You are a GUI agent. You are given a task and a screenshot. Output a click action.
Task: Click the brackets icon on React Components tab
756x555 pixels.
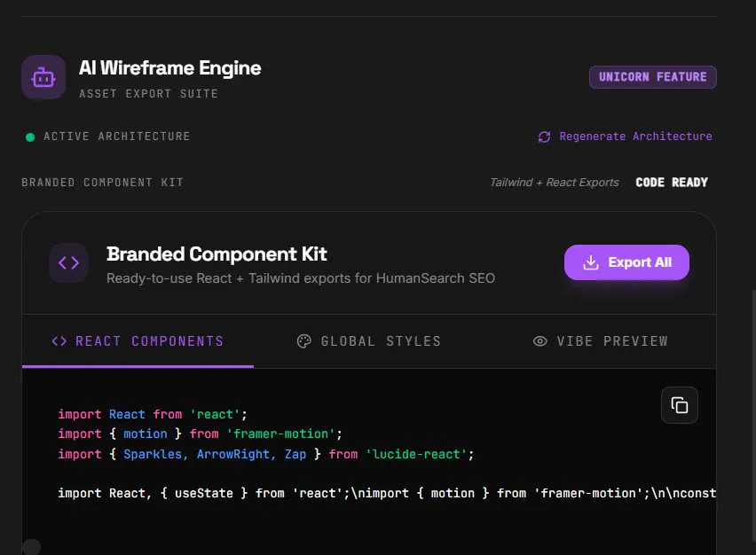pos(59,341)
